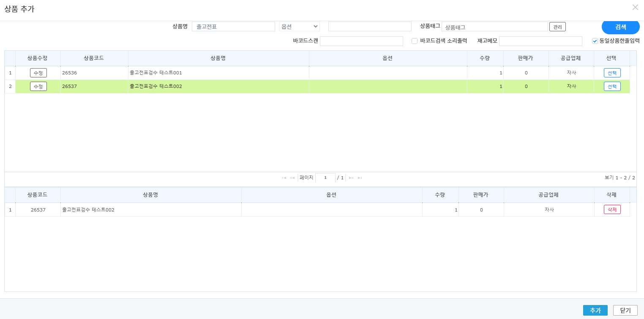Click 관리 button next to 상품태그
The width and height of the screenshot is (644, 319).
pyautogui.click(x=557, y=27)
